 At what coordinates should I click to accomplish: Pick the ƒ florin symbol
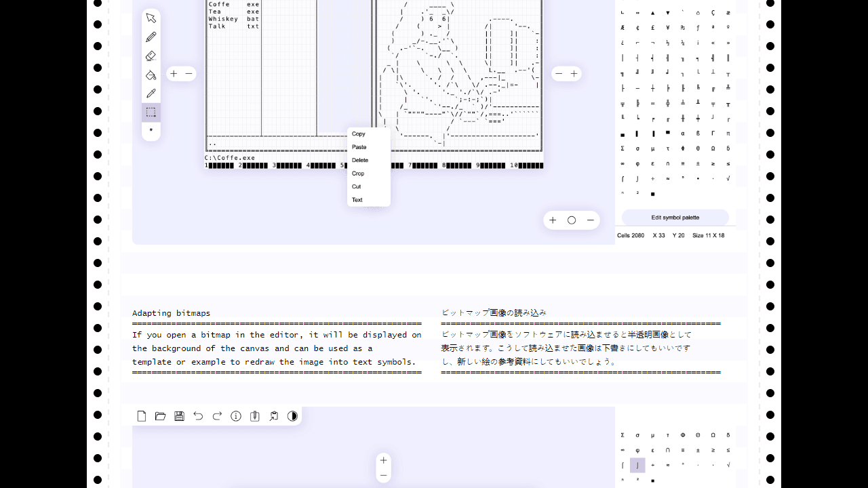click(x=698, y=28)
